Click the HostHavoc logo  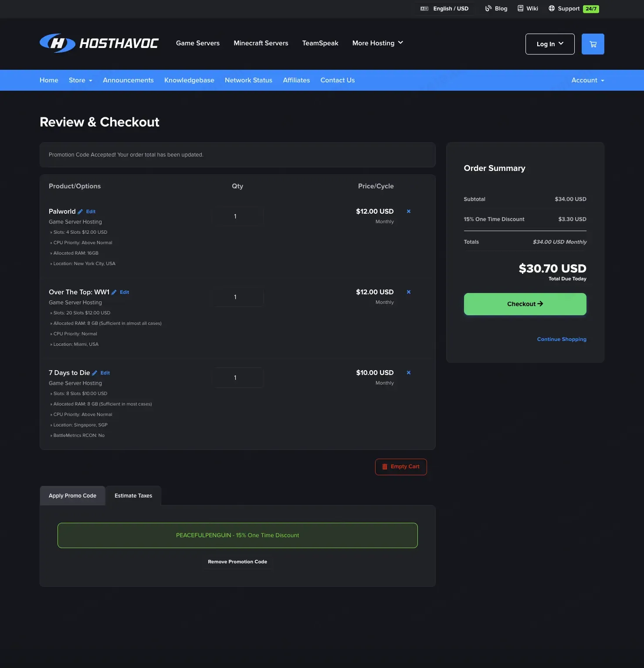[99, 43]
